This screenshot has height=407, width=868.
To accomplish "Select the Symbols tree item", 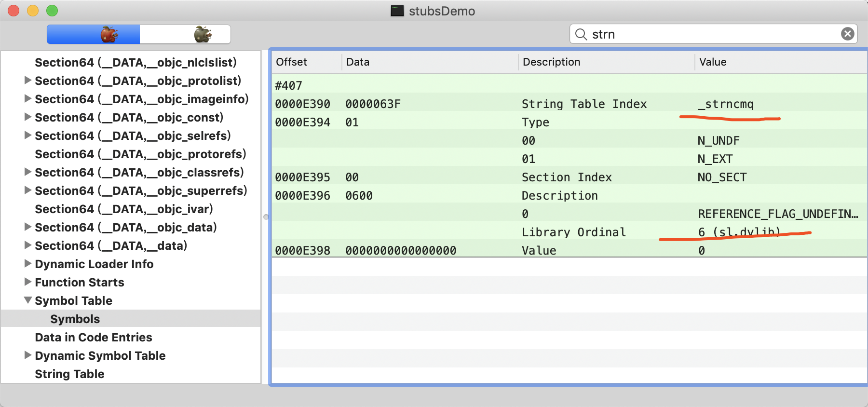I will pyautogui.click(x=75, y=319).
